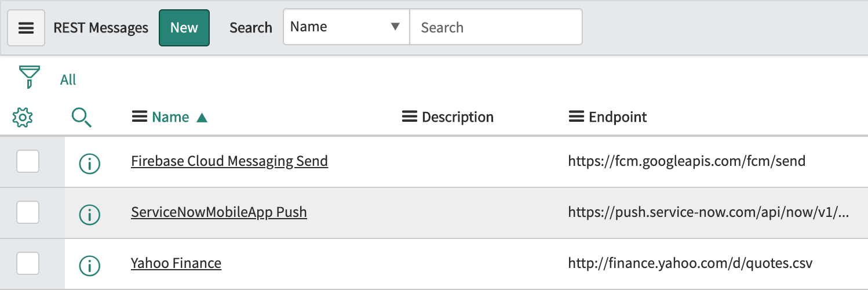Preview ServiceNowMobileApp Push info icon
The height and width of the screenshot is (290, 868).
coord(89,215)
